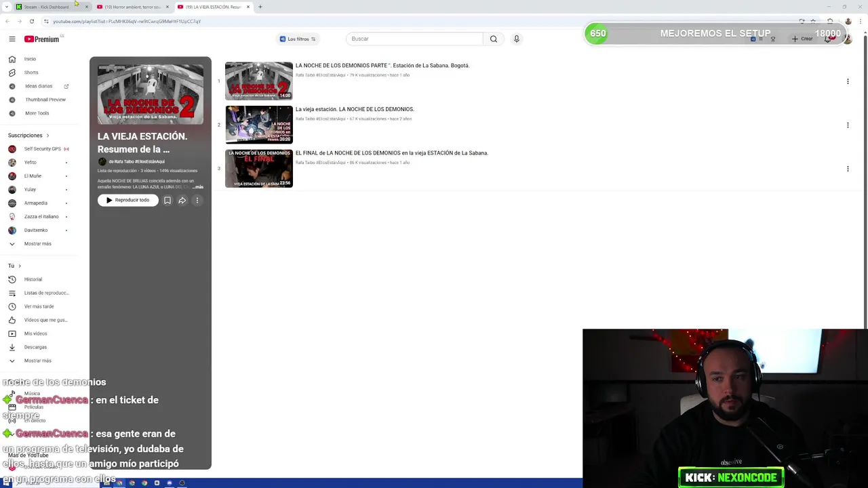Expand playlist description with …más
The width and height of the screenshot is (868, 488).
pyautogui.click(x=198, y=187)
